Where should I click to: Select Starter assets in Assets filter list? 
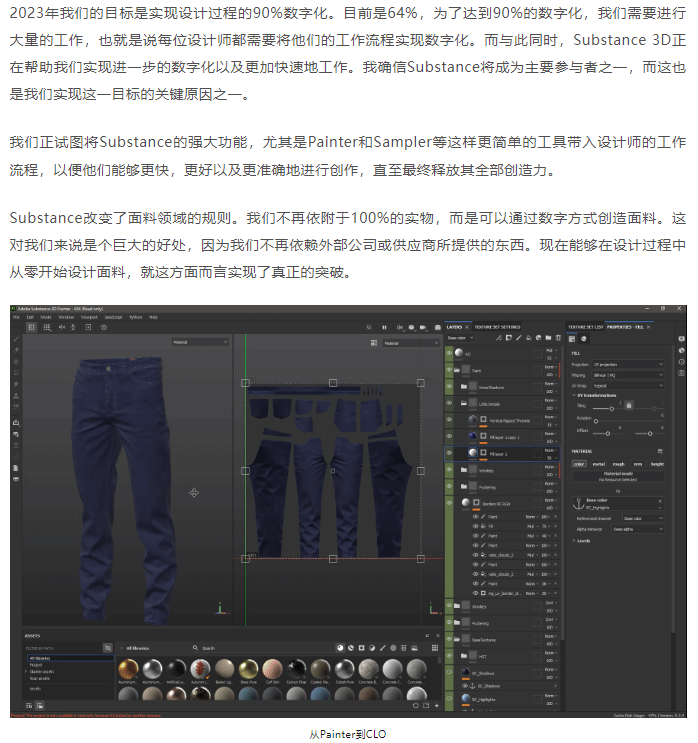point(42,671)
